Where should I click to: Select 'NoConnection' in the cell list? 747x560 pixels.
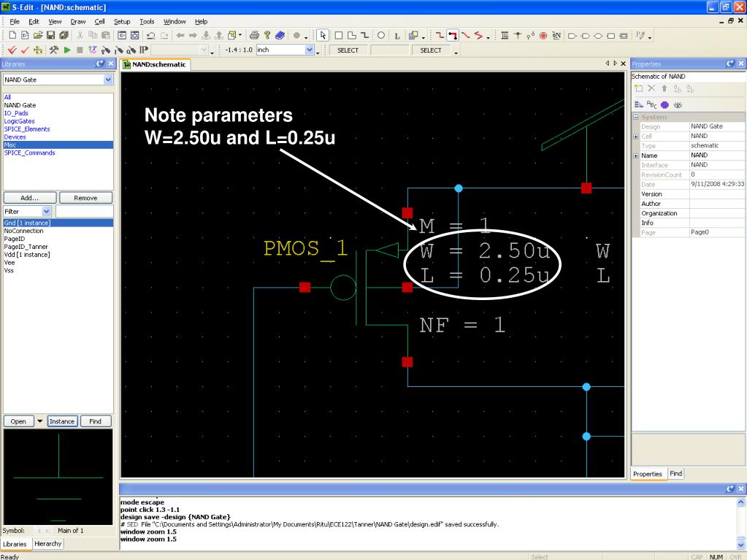pyautogui.click(x=24, y=231)
